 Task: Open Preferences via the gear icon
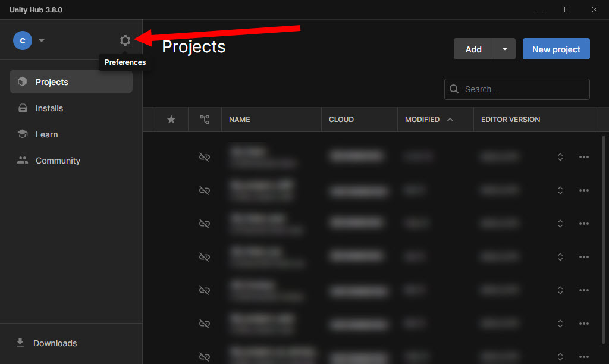click(x=125, y=40)
